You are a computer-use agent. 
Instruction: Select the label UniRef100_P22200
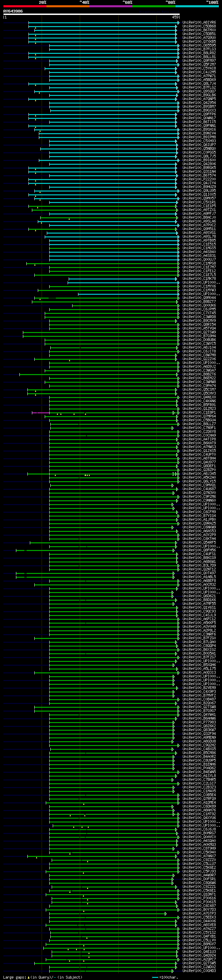pos(199,179)
